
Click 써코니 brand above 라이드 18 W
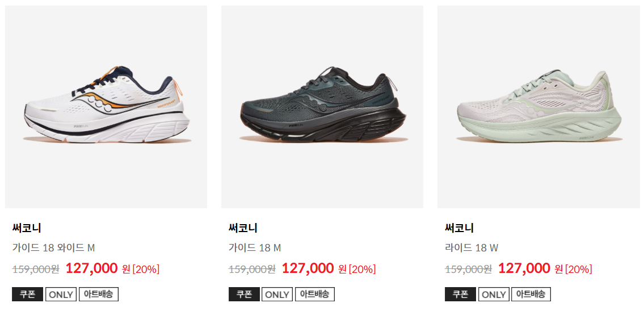tap(460, 228)
